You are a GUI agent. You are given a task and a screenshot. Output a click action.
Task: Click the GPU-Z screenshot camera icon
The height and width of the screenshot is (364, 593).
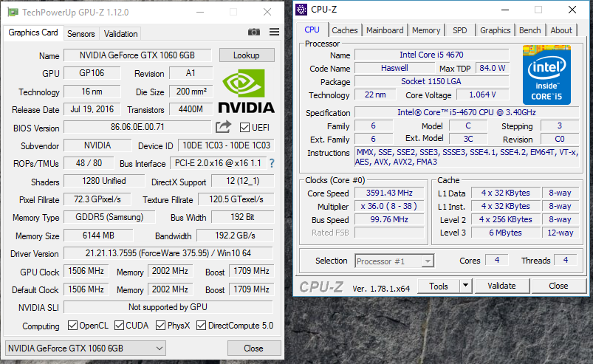(x=254, y=32)
